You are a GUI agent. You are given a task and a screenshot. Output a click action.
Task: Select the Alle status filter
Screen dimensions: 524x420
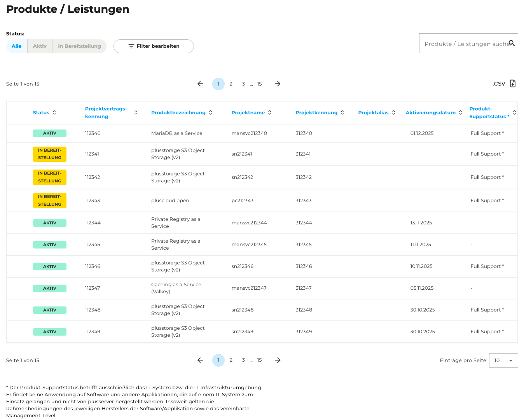click(x=17, y=46)
